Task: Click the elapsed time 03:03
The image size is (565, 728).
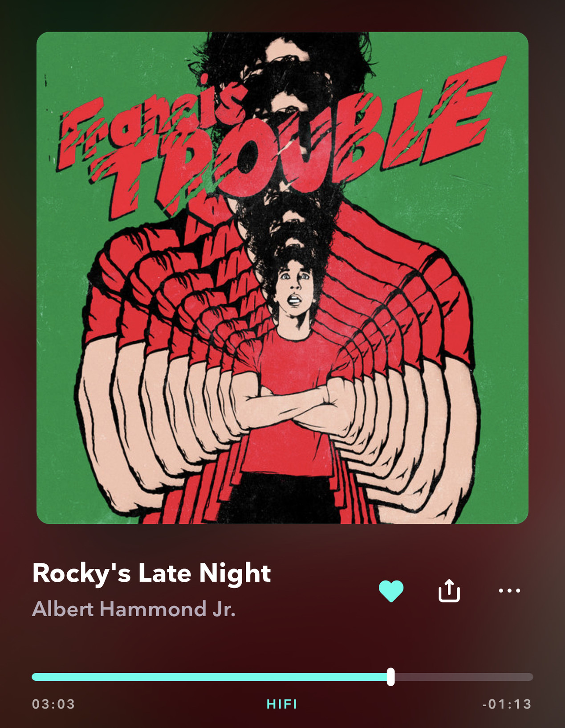Action: 53,704
